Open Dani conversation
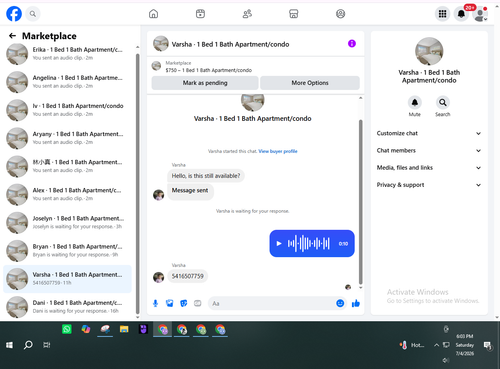The height and width of the screenshot is (369, 500). tap(68, 307)
